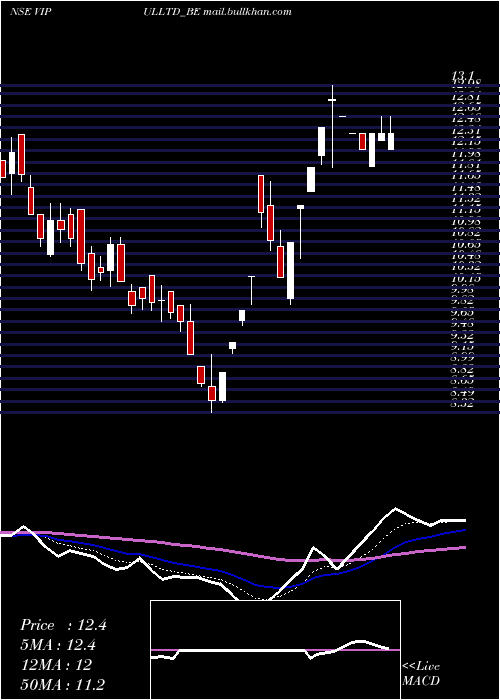Click the mail.bullkhan.com watermark text
This screenshot has width=500, height=700.
(x=247, y=12)
